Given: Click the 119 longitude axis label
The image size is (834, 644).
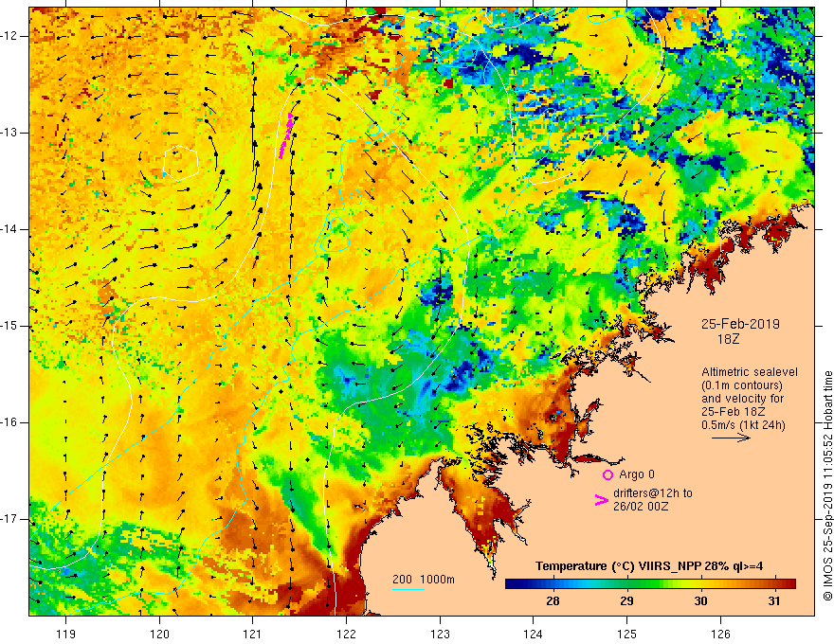Looking at the screenshot, I should [66, 634].
